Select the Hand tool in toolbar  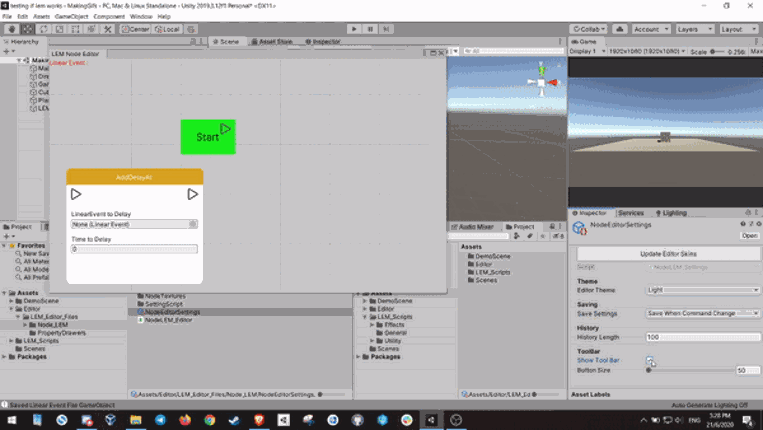tap(12, 29)
